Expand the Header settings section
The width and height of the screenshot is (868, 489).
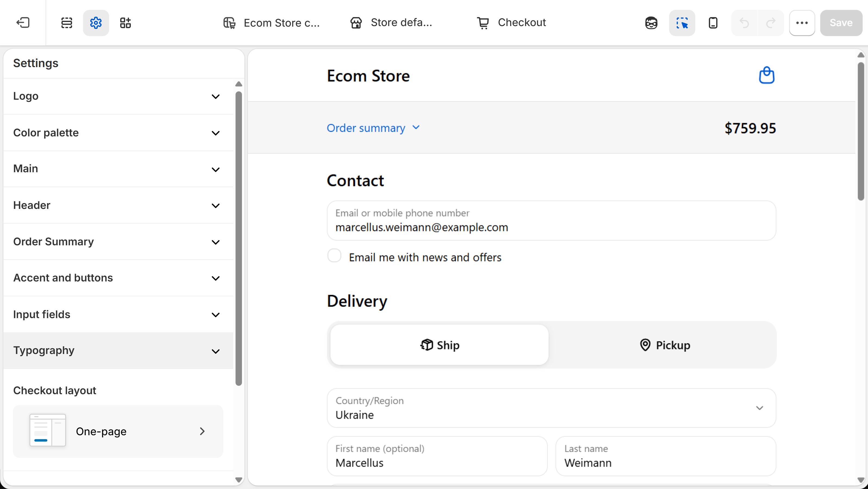(118, 205)
